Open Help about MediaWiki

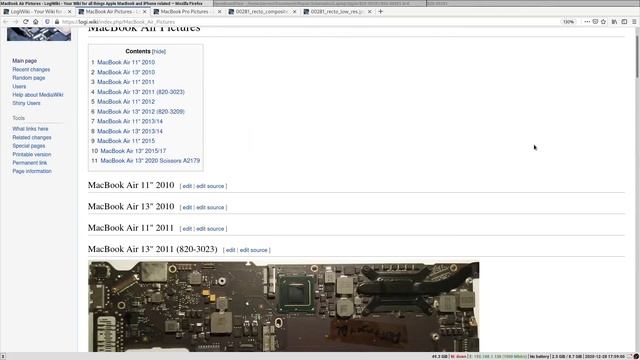[38, 95]
